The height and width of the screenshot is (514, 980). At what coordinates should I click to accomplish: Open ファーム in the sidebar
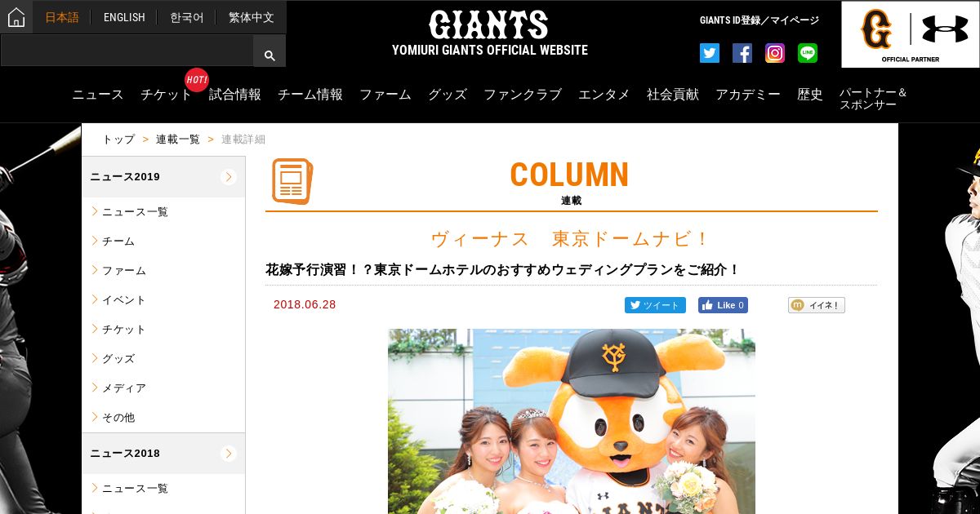click(x=124, y=270)
